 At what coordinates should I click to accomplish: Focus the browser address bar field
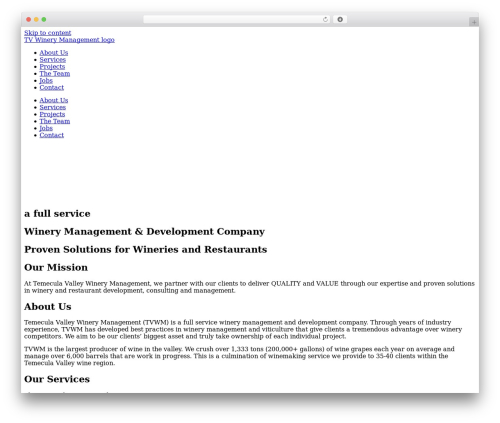[237, 20]
